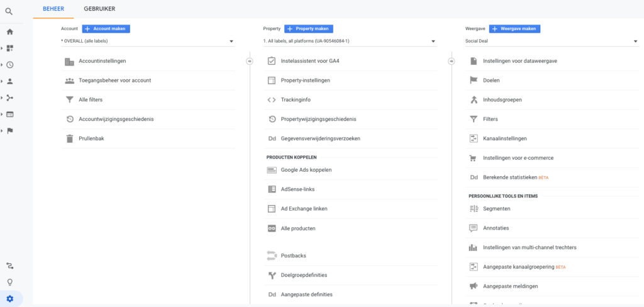Open the Audience person icon in sidebar
Screen dimensions: 644x307
10,81
